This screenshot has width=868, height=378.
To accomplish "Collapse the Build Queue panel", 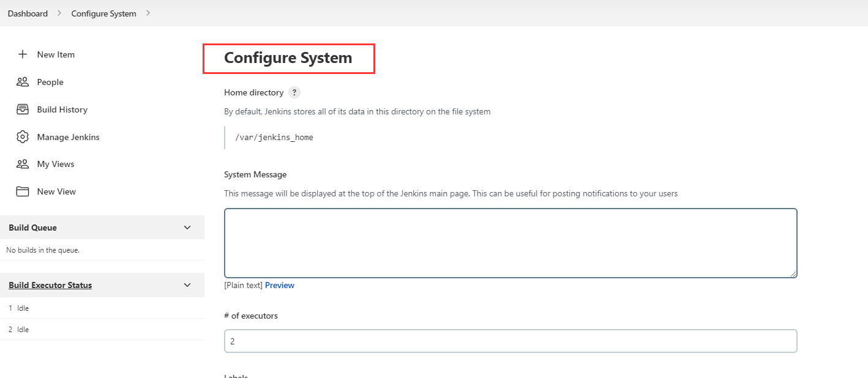I will (187, 228).
